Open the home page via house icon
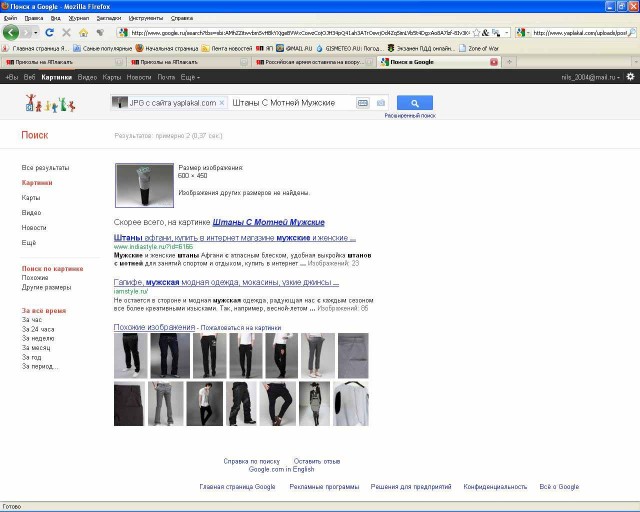Screen dimensions: 640x512 (83, 32)
